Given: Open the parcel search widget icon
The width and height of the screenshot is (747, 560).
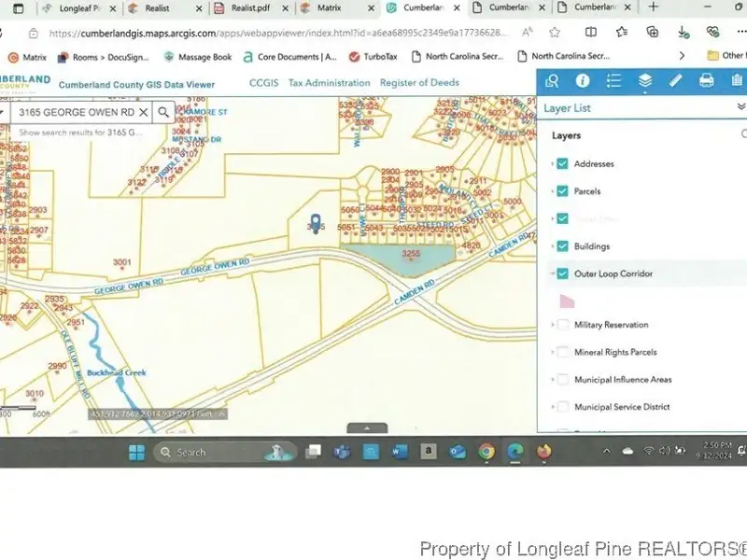Looking at the screenshot, I should click(x=553, y=81).
